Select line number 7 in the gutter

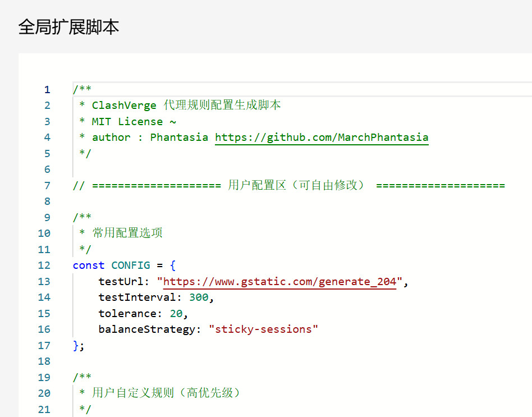47,186
